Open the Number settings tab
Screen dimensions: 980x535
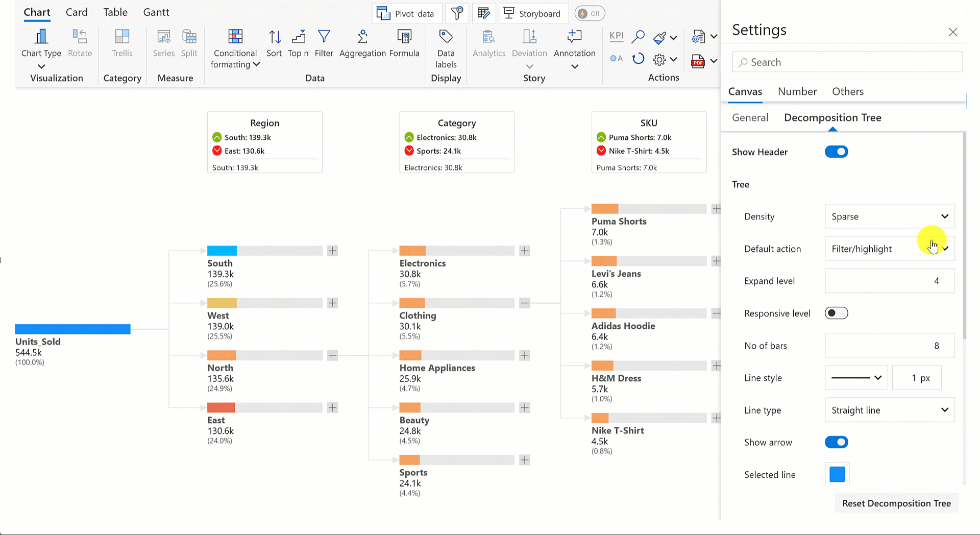click(797, 91)
